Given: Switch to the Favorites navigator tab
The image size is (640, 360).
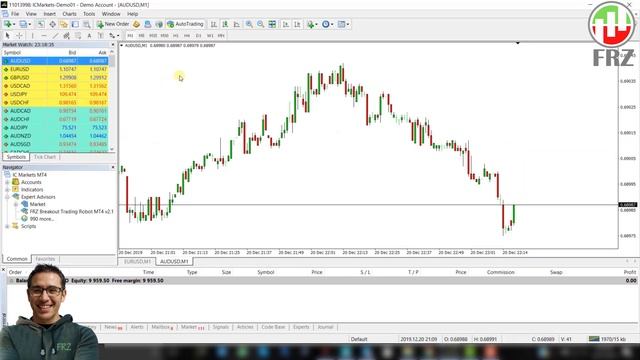Looking at the screenshot, I should click(x=45, y=259).
